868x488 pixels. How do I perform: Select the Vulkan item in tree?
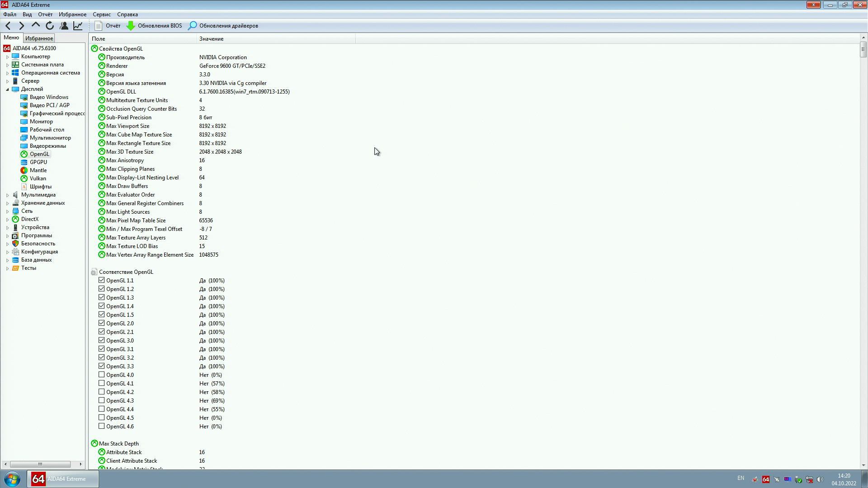point(38,178)
